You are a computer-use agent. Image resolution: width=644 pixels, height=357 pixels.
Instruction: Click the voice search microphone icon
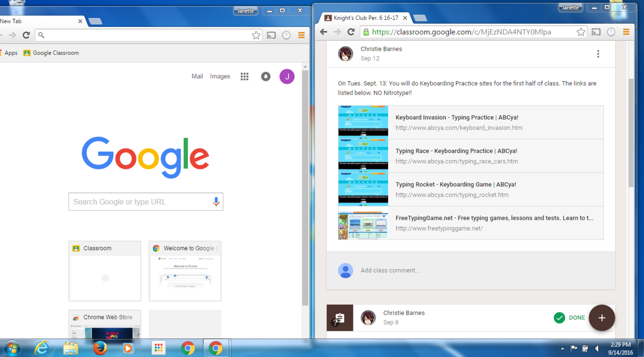point(216,202)
